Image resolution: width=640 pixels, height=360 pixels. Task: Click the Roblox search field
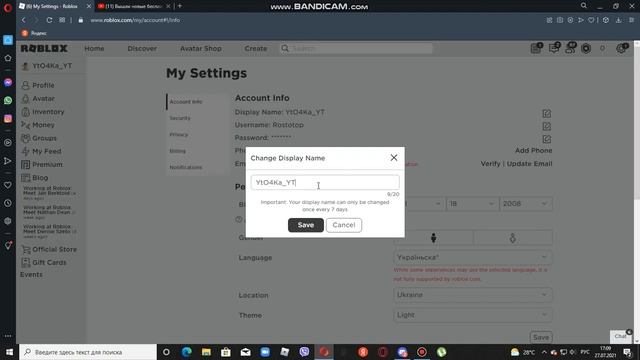point(356,49)
